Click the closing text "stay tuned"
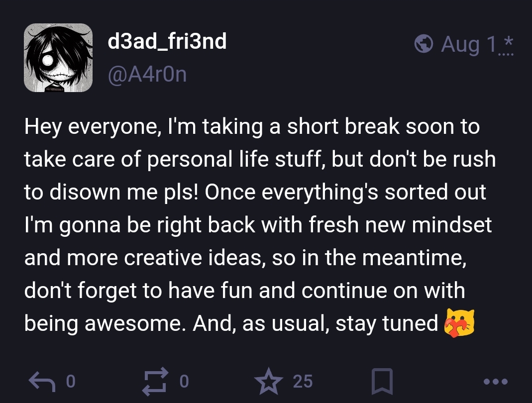532x403 pixels. (x=387, y=324)
